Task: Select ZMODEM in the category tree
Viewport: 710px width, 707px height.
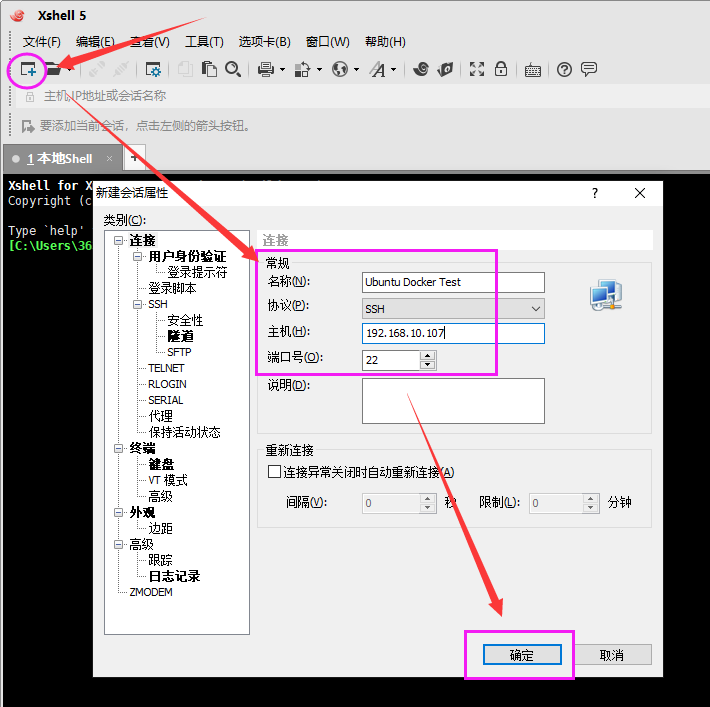Action: [151, 592]
